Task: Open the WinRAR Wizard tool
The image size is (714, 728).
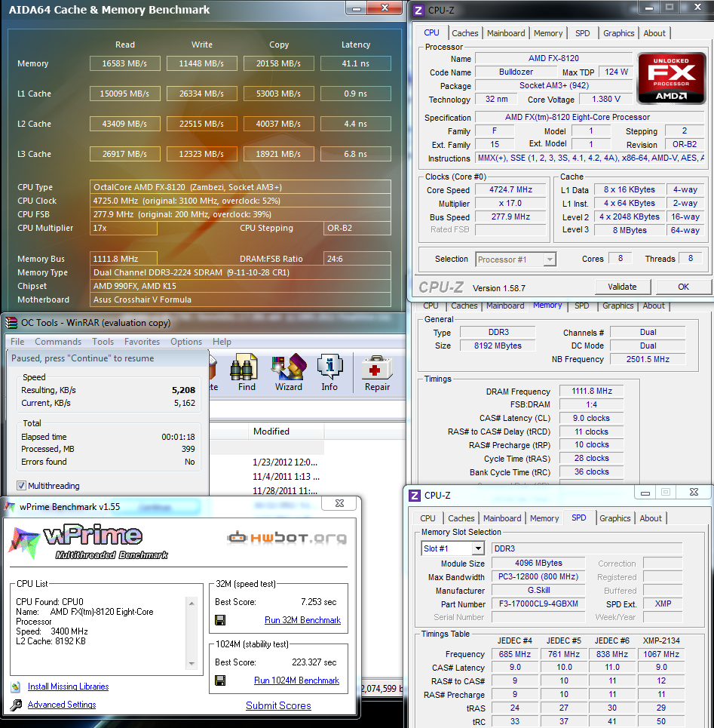Action: 288,369
